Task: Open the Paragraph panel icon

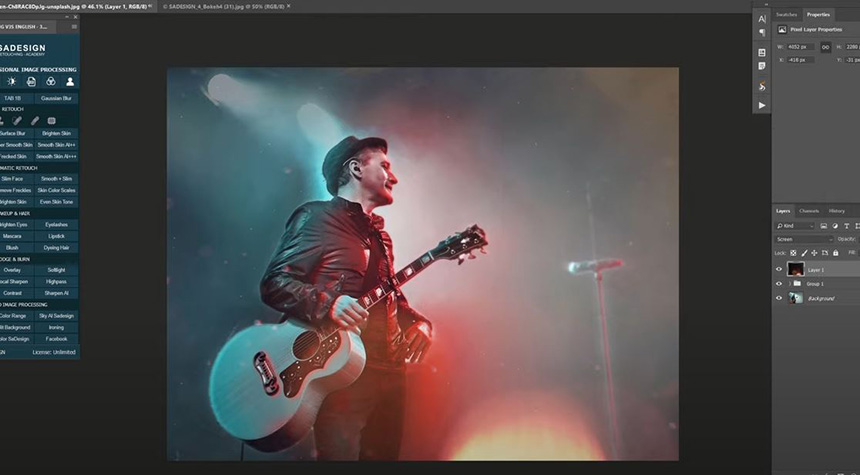Action: [762, 33]
